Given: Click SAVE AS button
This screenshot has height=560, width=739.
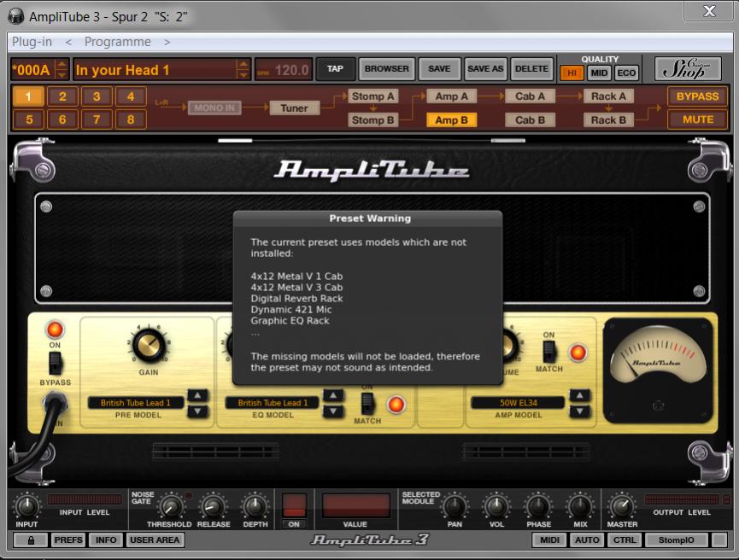Looking at the screenshot, I should point(485,69).
